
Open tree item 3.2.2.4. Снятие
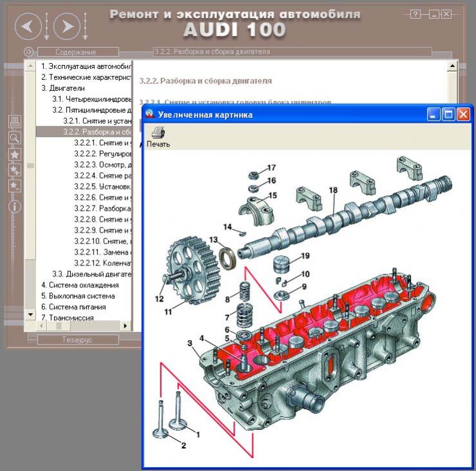click(102, 175)
